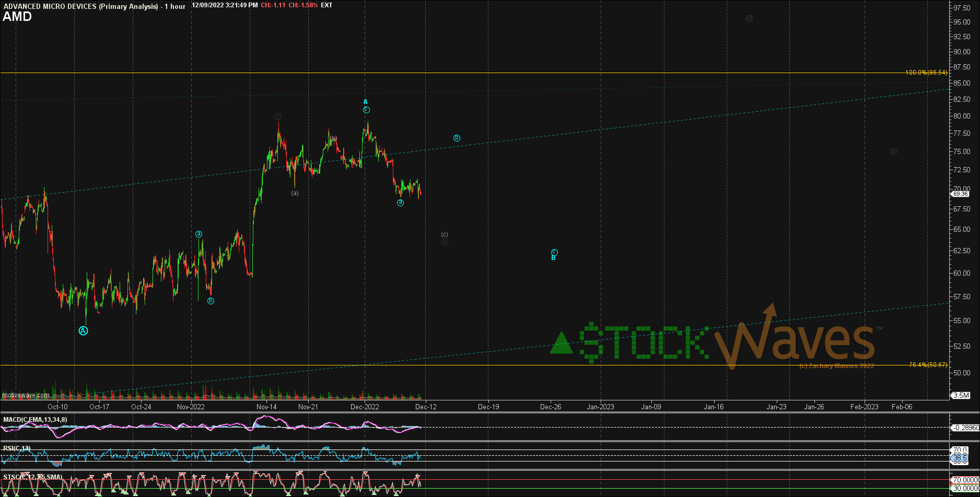980x497 pixels.
Task: Click the Oct-10 date on time axis
Action: click(x=57, y=407)
